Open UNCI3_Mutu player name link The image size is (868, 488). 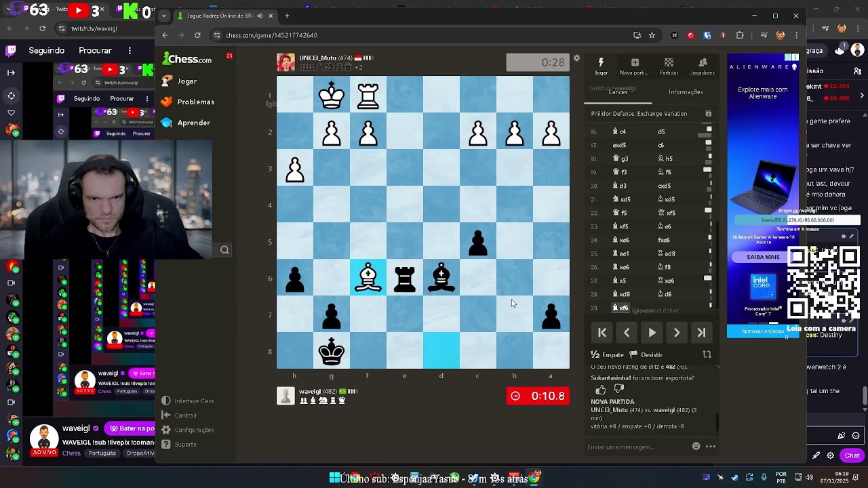click(318, 58)
